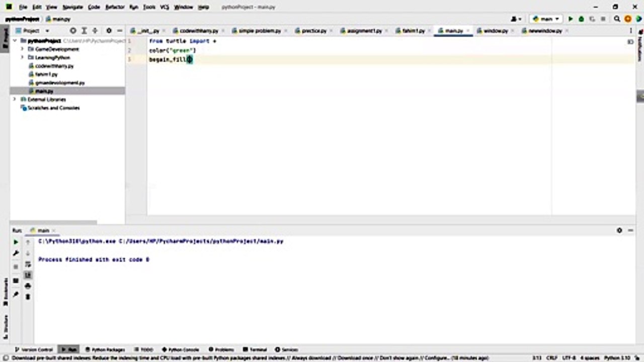Image resolution: width=644 pixels, height=362 pixels.
Task: Click the Search Everywhere magnifier icon
Action: [x=617, y=19]
